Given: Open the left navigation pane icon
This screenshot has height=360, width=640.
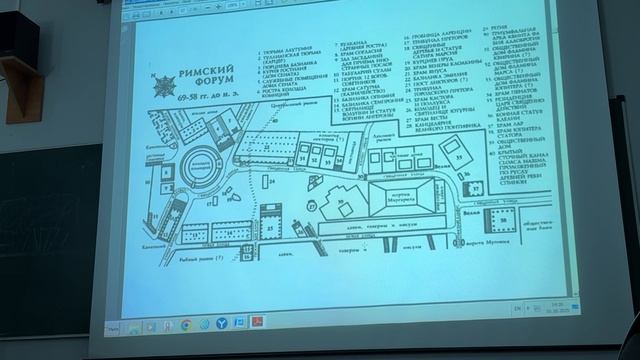Looking at the screenshot, I should click(x=125, y=29).
